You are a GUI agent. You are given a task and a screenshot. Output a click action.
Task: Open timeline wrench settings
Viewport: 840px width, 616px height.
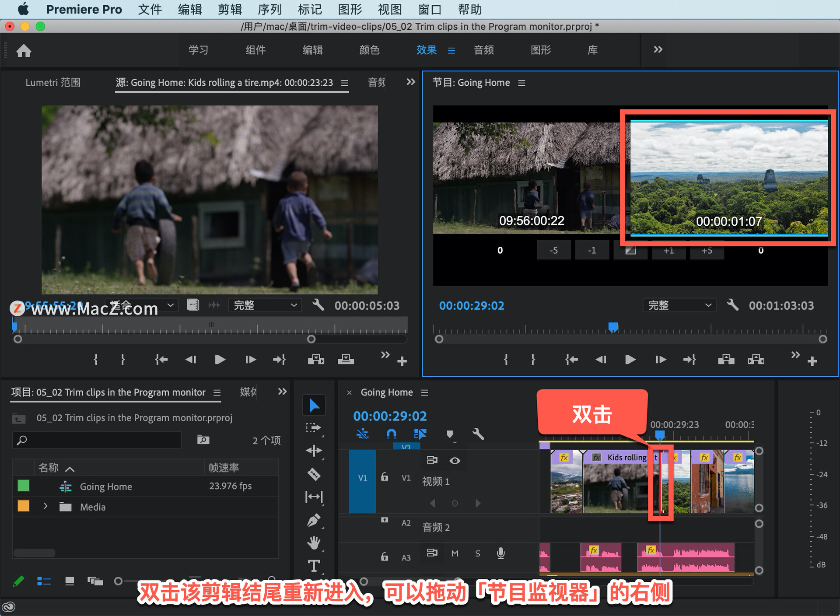pyautogui.click(x=478, y=434)
